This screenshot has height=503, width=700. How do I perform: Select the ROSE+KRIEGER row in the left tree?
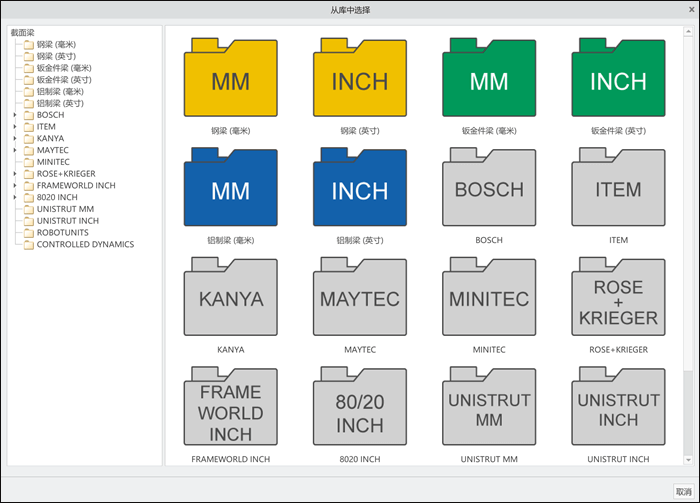click(x=60, y=174)
